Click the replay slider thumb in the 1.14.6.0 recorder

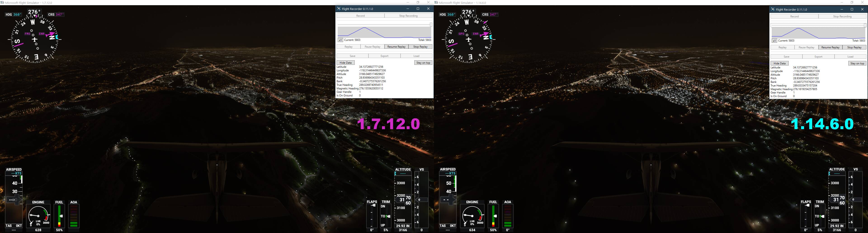coord(865,25)
